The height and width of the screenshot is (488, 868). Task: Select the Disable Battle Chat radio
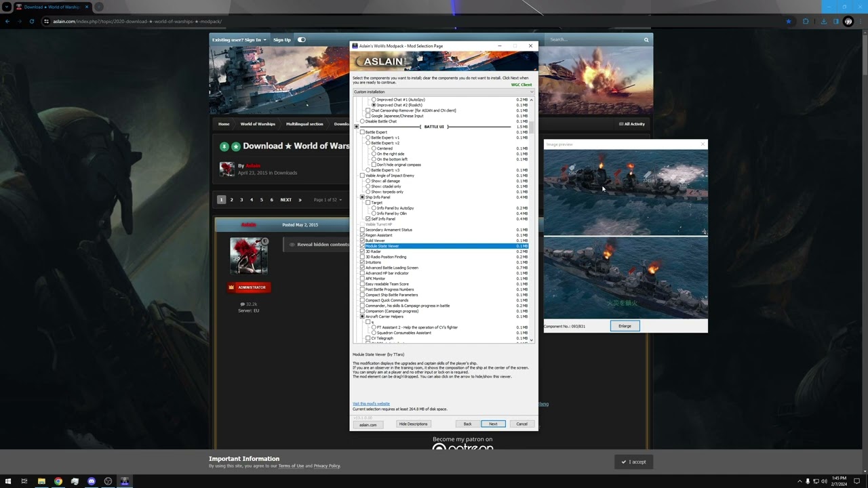pyautogui.click(x=363, y=121)
